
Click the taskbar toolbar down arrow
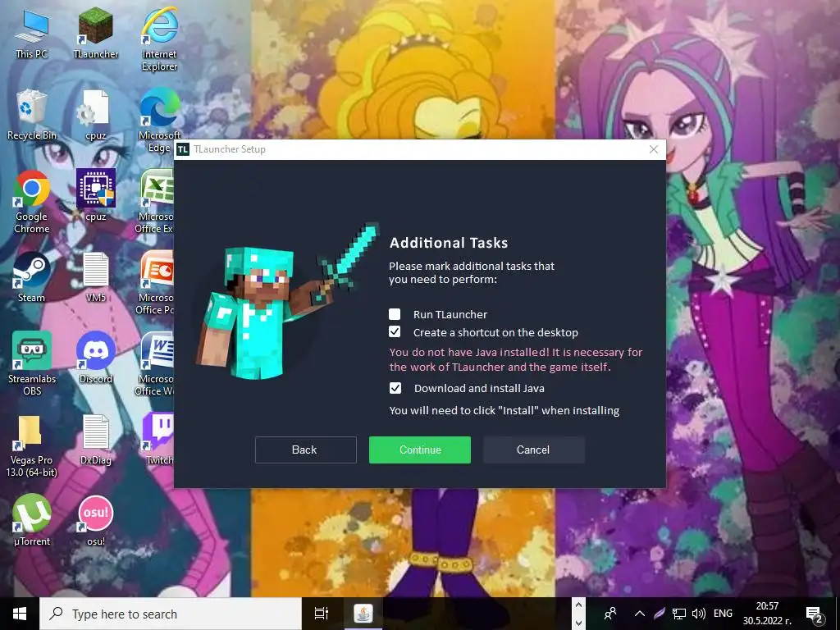coord(578,623)
